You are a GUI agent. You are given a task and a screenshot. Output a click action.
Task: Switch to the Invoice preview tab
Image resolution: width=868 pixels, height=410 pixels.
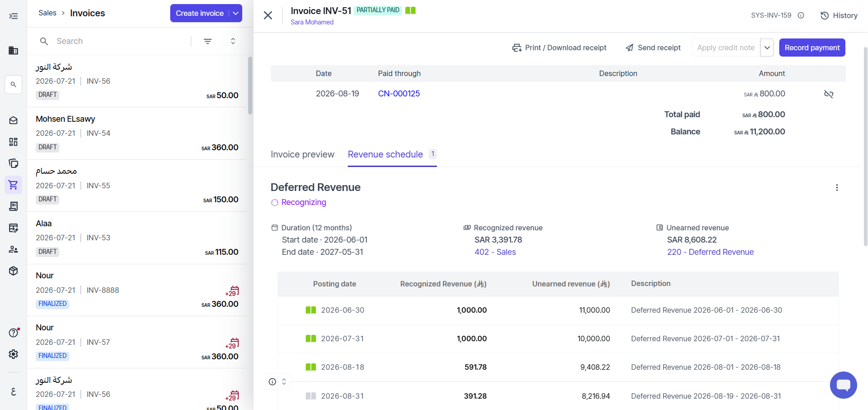pyautogui.click(x=302, y=154)
